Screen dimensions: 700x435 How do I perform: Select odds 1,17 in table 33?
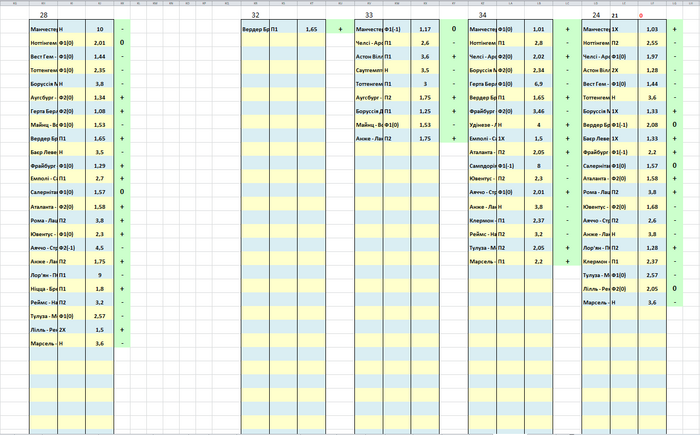tap(425, 29)
